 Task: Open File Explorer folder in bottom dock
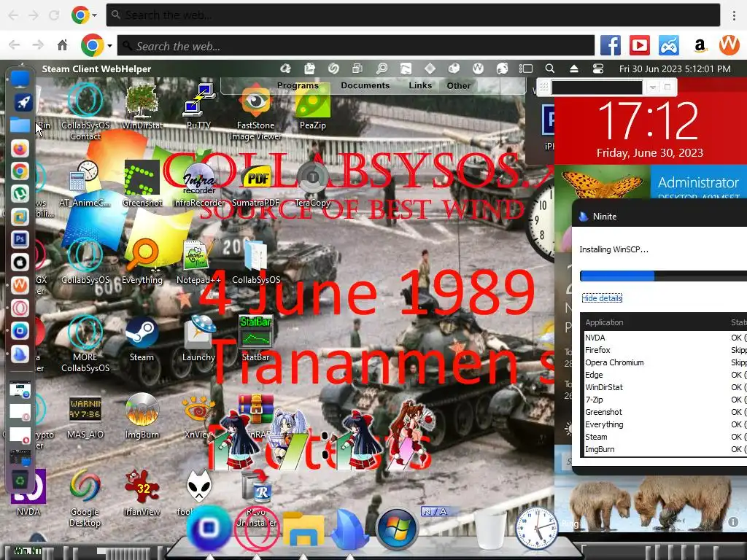pos(303,529)
